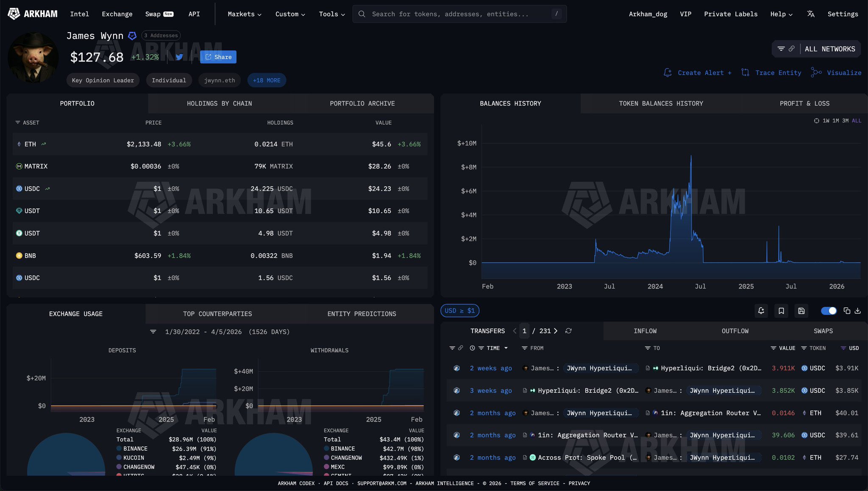This screenshot has width=868, height=491.
Task: Copy transfers using the copy icon
Action: tap(847, 311)
